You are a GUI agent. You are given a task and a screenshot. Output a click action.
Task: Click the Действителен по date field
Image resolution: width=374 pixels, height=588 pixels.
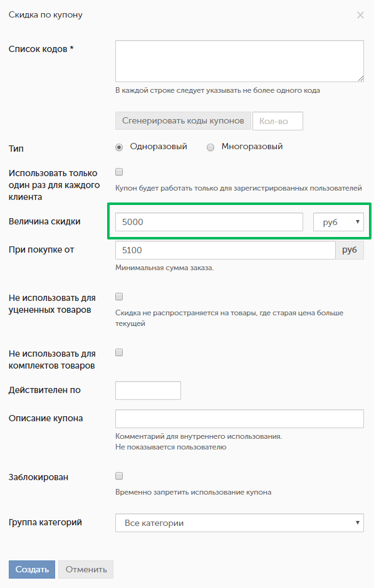pyautogui.click(x=148, y=391)
